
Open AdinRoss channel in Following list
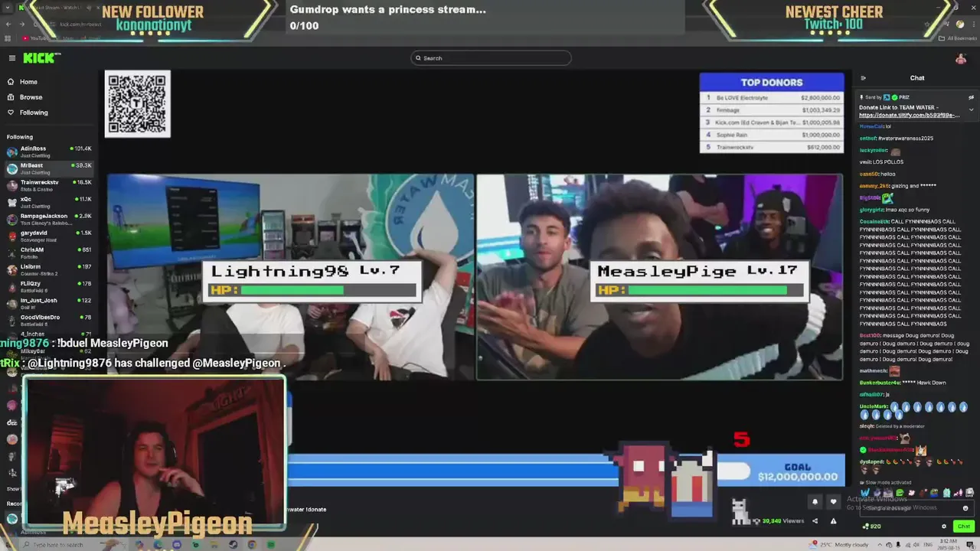[x=49, y=151]
